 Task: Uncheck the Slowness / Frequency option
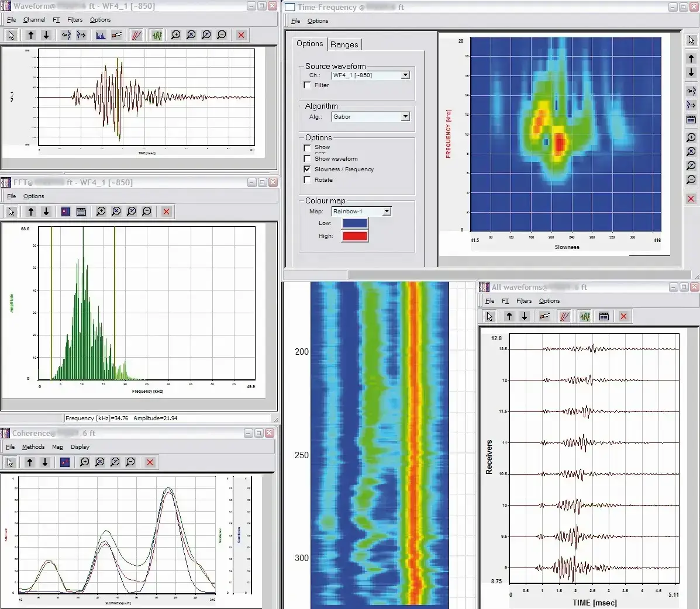[308, 169]
